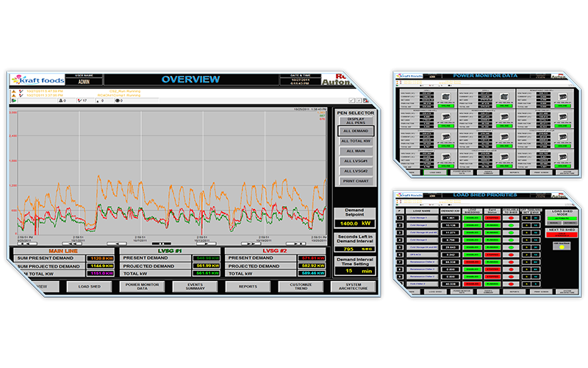Toggle red Disabled shedding for priority 7 load
The height and width of the screenshot is (368, 588).
pos(473,262)
